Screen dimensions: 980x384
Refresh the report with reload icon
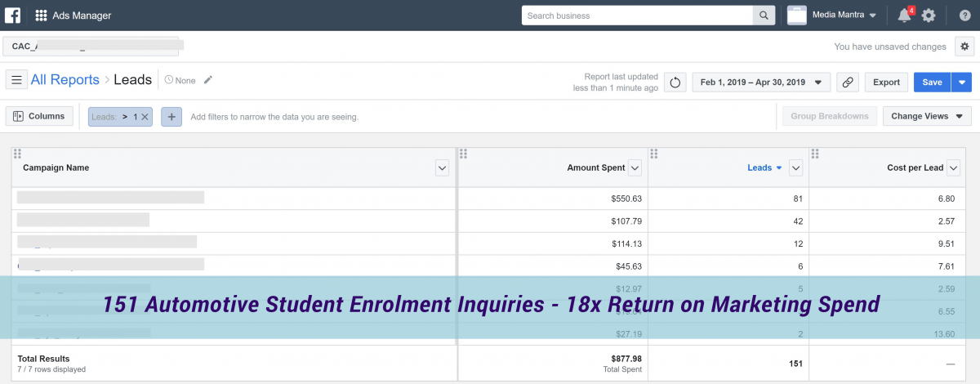(x=675, y=82)
